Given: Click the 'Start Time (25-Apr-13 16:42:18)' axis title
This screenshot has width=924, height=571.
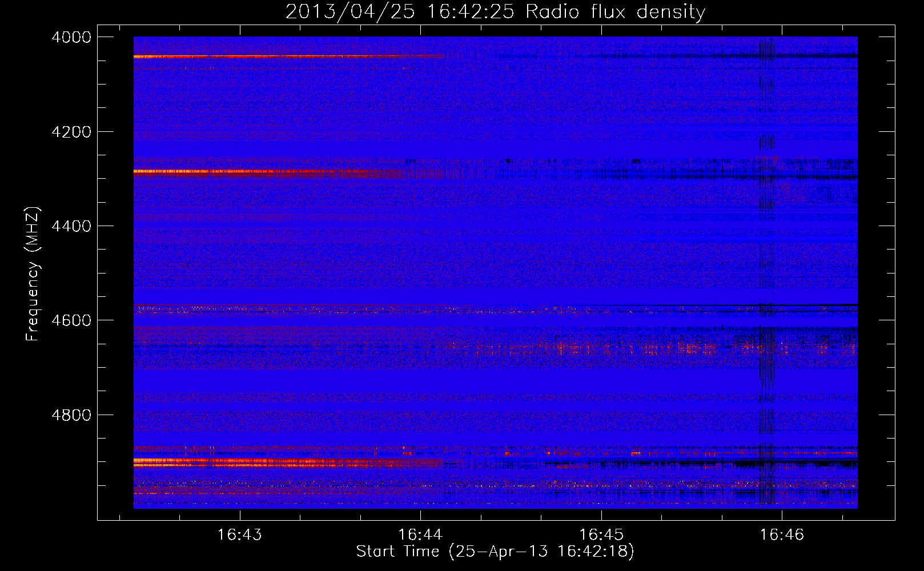Looking at the screenshot, I should tap(495, 552).
